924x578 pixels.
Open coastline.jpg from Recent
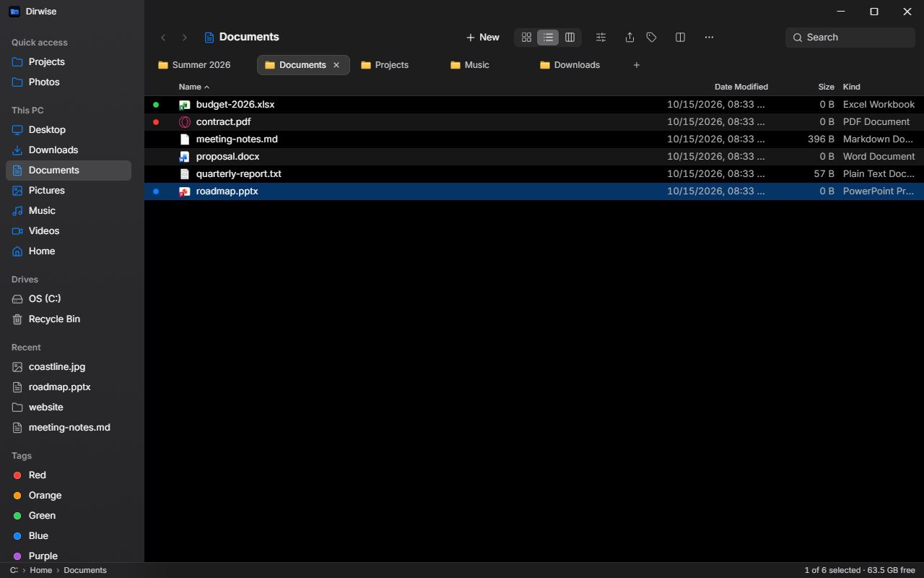point(69,367)
